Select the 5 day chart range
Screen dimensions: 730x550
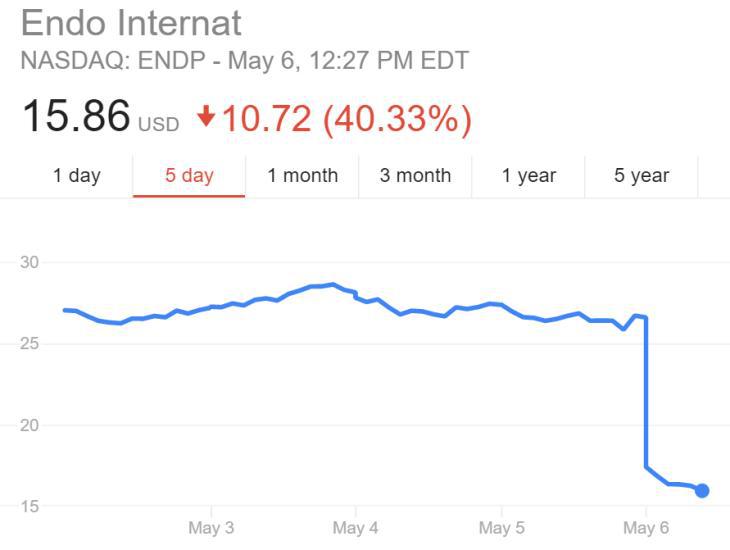coord(189,176)
